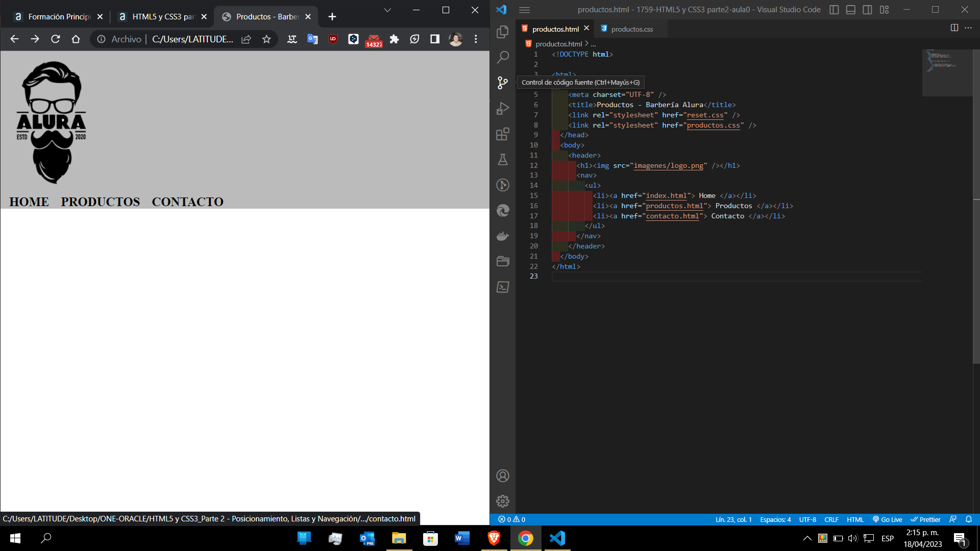
Task: Change file encoding UTF-8 in status bar
Action: coord(807,519)
